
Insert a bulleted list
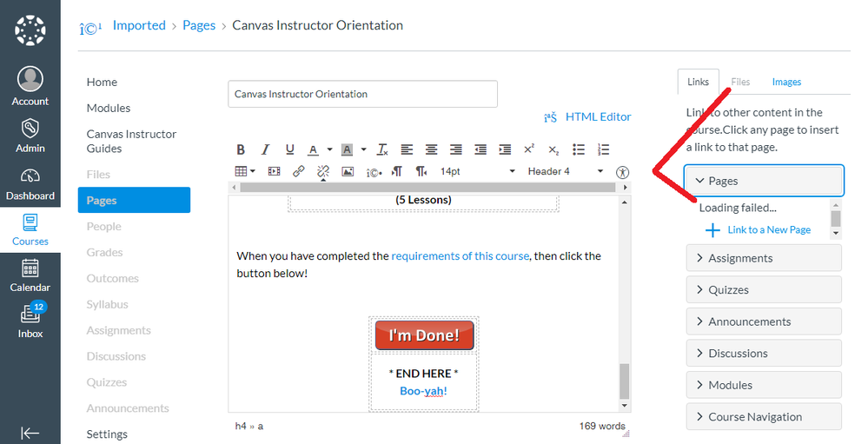[x=579, y=149]
